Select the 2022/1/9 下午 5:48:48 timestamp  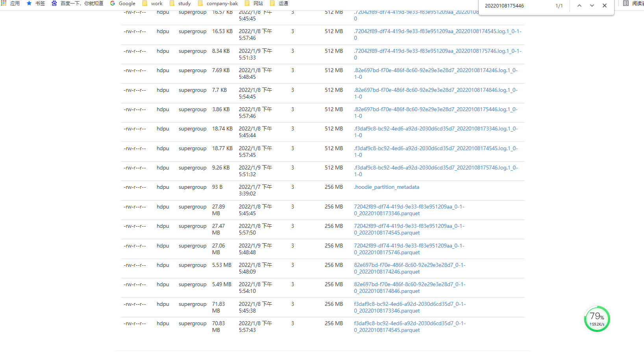255,249
